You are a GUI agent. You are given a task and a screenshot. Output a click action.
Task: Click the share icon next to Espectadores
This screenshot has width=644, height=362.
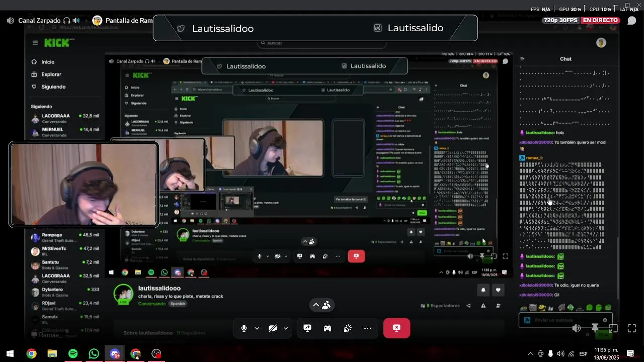tap(469, 306)
